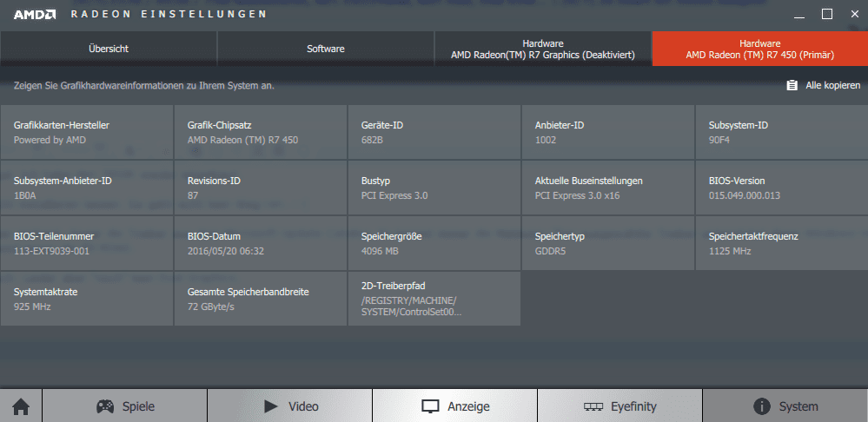Click the value PCI Express 3.0 x16
This screenshot has width=868, height=422.
(x=578, y=195)
